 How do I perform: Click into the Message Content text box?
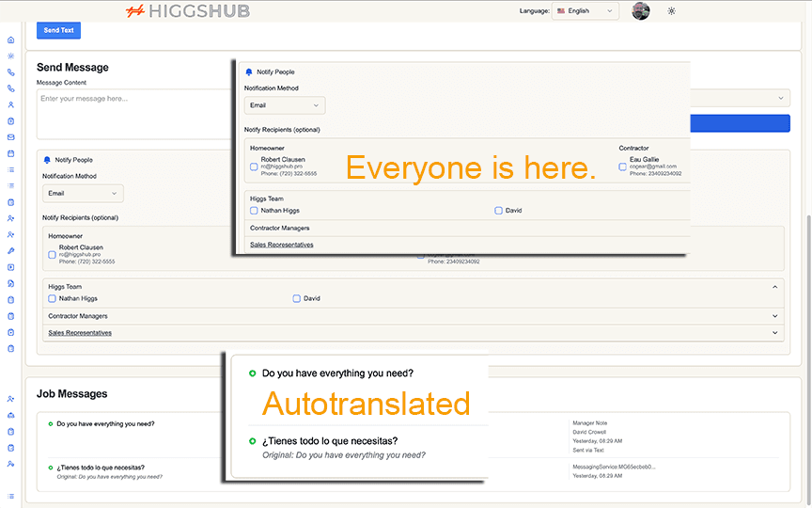click(x=132, y=113)
